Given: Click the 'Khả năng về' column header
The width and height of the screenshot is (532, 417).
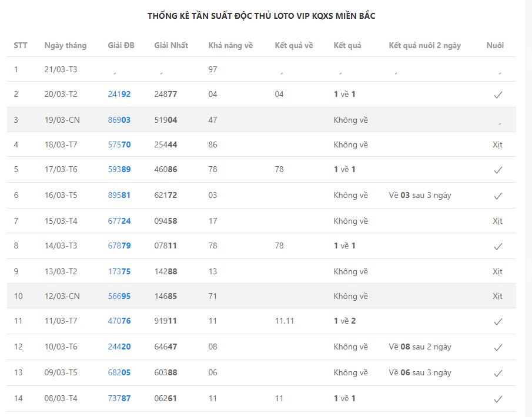Looking at the screenshot, I should (230, 45).
